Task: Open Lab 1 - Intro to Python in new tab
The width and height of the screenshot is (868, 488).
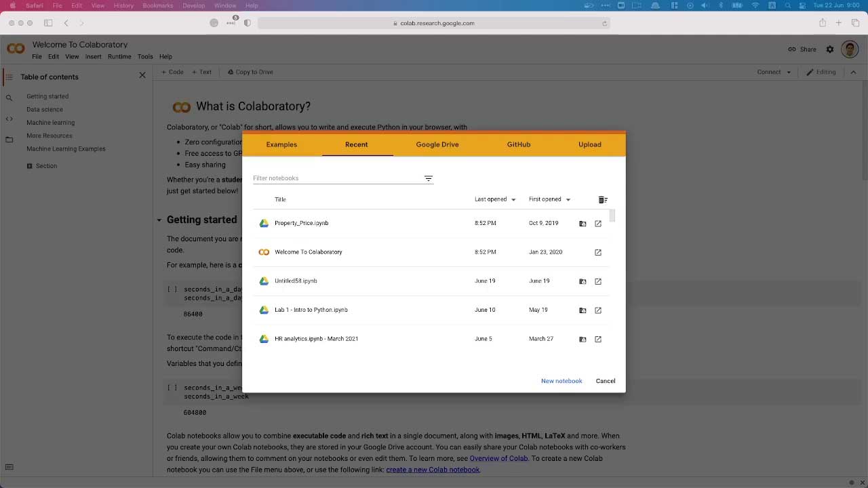Action: (598, 310)
